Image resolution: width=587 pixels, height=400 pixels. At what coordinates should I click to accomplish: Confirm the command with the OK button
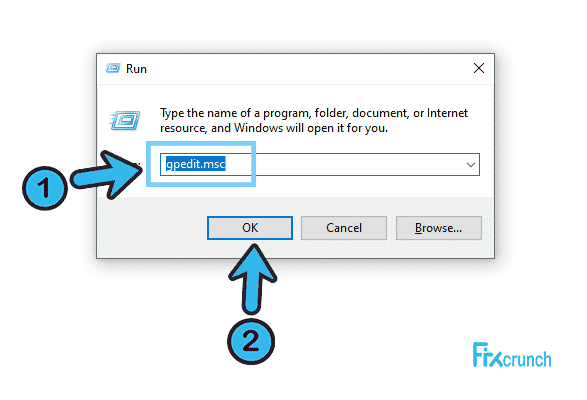(250, 228)
